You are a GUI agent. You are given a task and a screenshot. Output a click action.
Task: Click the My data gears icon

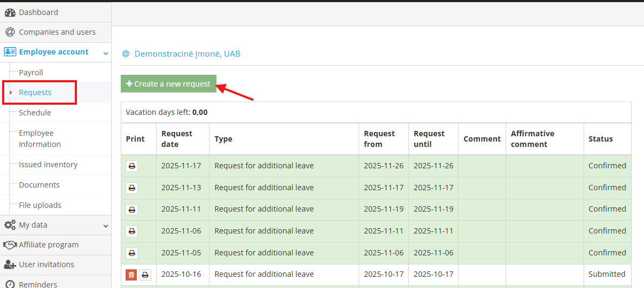pyautogui.click(x=10, y=225)
